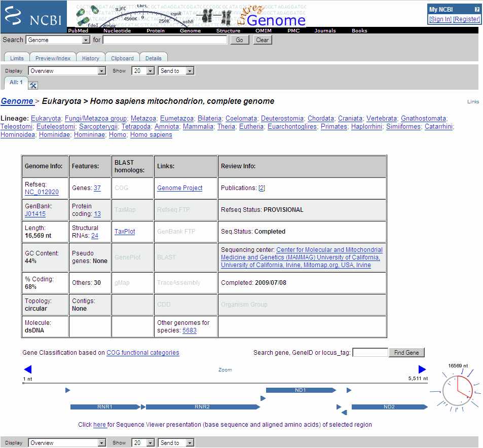The height and width of the screenshot is (448, 483).
Task: Open Publications [2] link
Action: point(262,188)
